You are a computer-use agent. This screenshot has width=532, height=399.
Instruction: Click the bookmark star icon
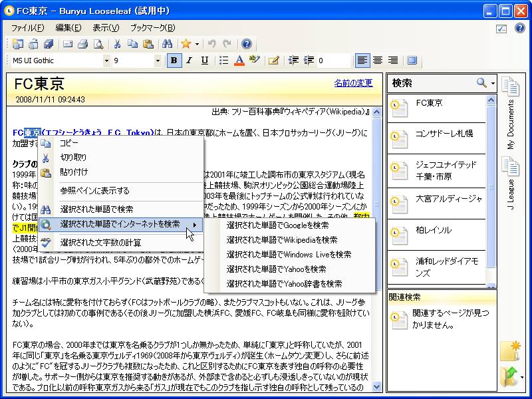186,44
